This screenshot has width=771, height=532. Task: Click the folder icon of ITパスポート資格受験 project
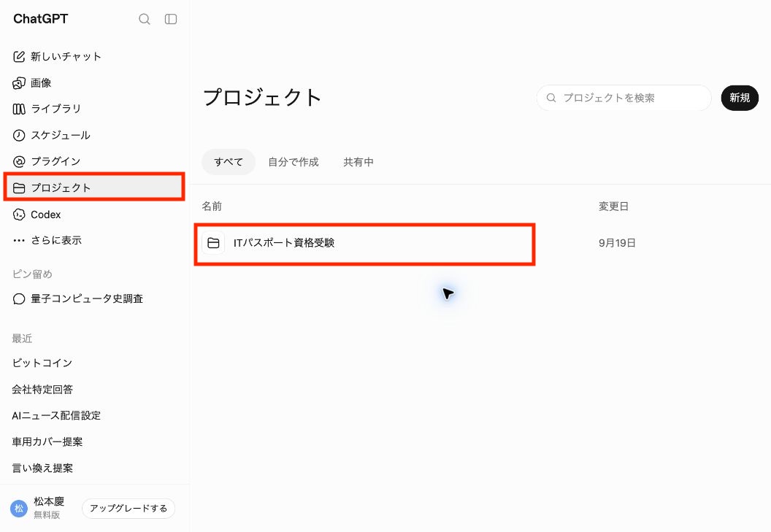(x=213, y=243)
